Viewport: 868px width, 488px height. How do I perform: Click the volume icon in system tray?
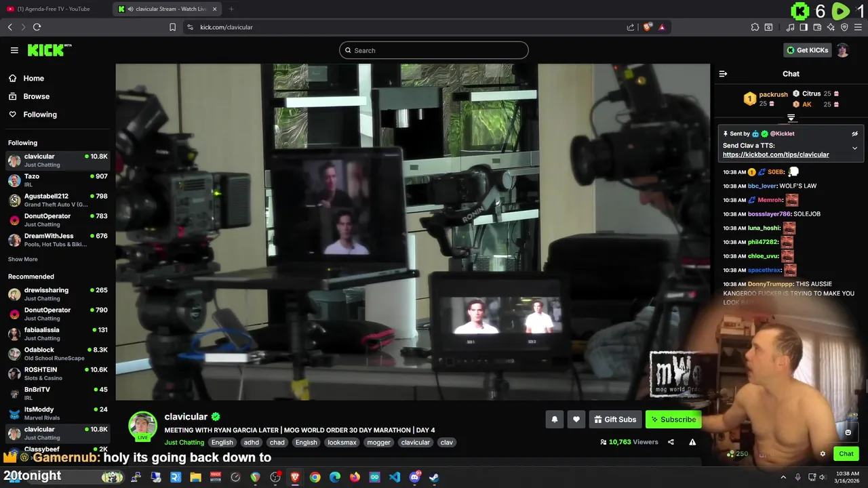coord(822,477)
